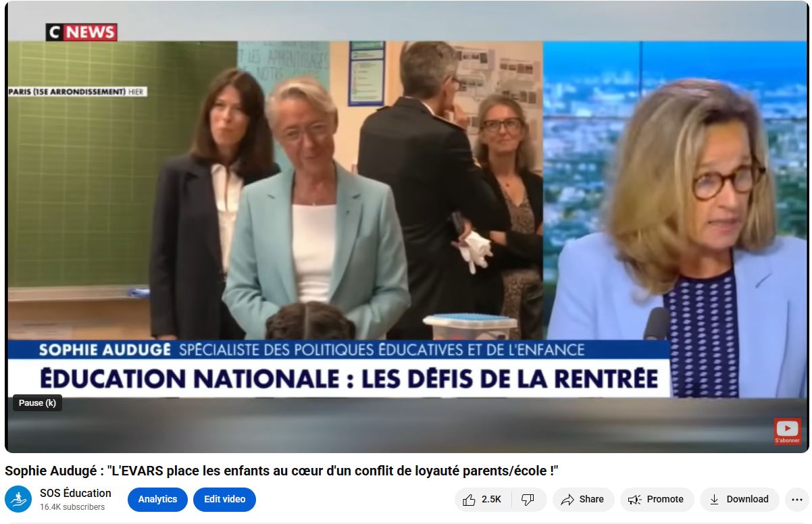Open the three-dot more actions menu
812x524 pixels.
[x=796, y=500]
